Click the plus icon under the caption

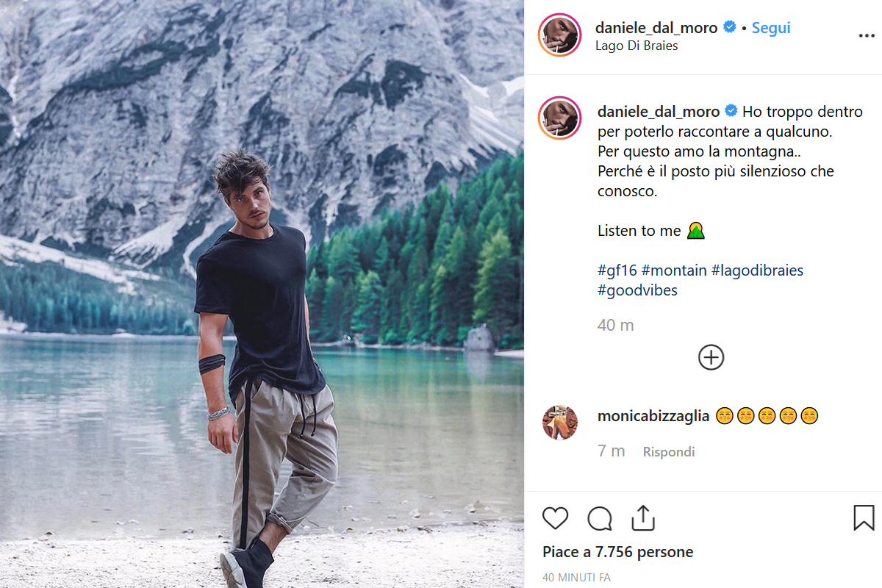[x=710, y=357]
